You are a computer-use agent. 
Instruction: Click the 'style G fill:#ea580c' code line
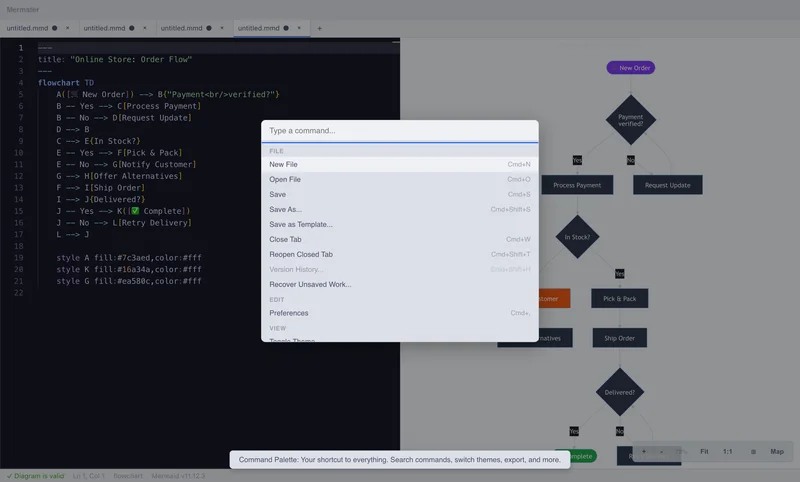pyautogui.click(x=129, y=281)
